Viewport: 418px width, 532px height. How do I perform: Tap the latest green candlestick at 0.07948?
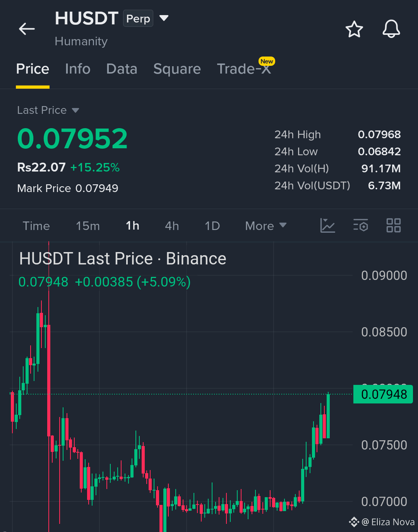click(x=328, y=416)
